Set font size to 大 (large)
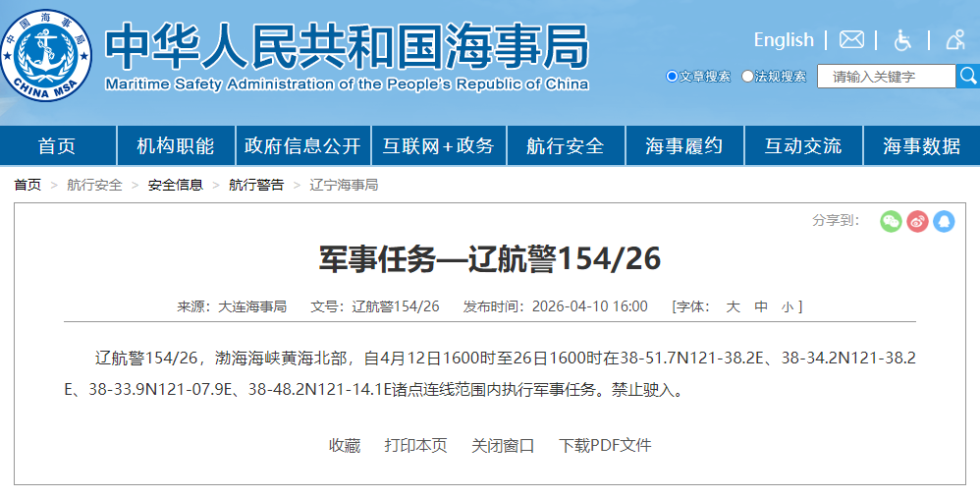This screenshot has height=498, width=980. (733, 306)
